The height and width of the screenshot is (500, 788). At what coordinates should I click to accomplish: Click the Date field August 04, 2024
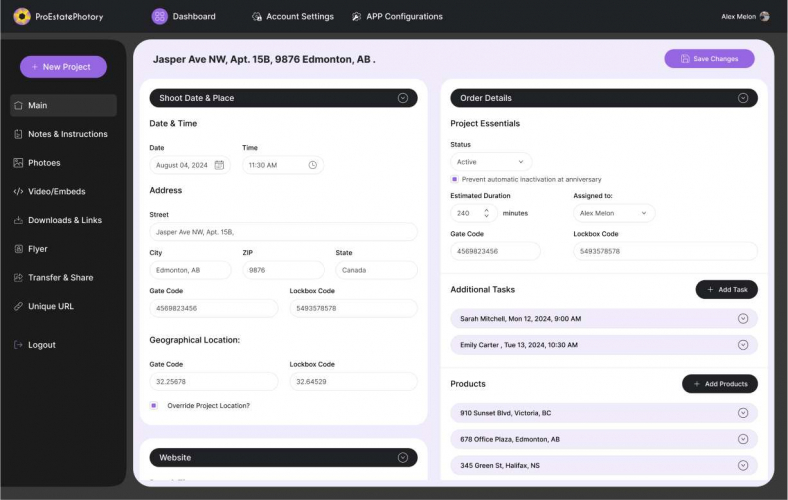(x=190, y=165)
